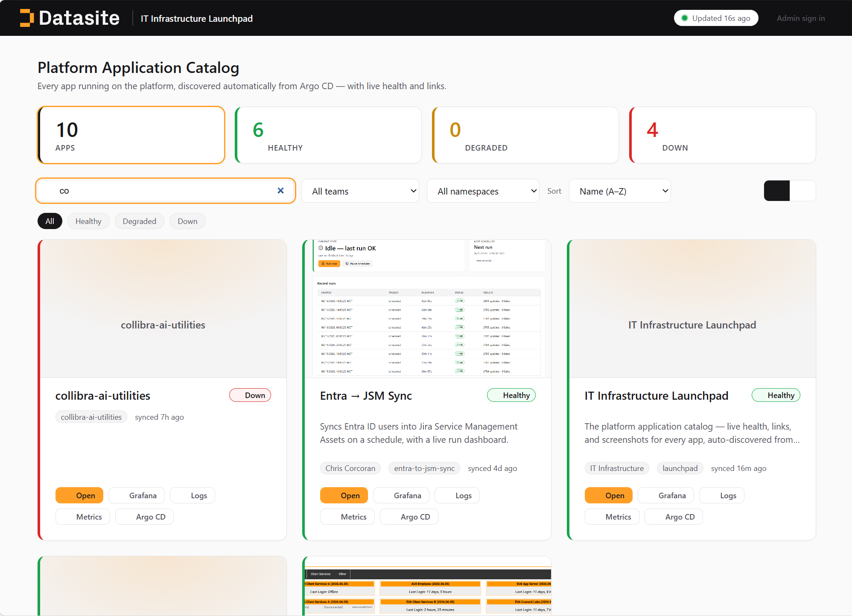852x616 pixels.
Task: Open Grafana for Entra JSM Sync
Action: 401,495
